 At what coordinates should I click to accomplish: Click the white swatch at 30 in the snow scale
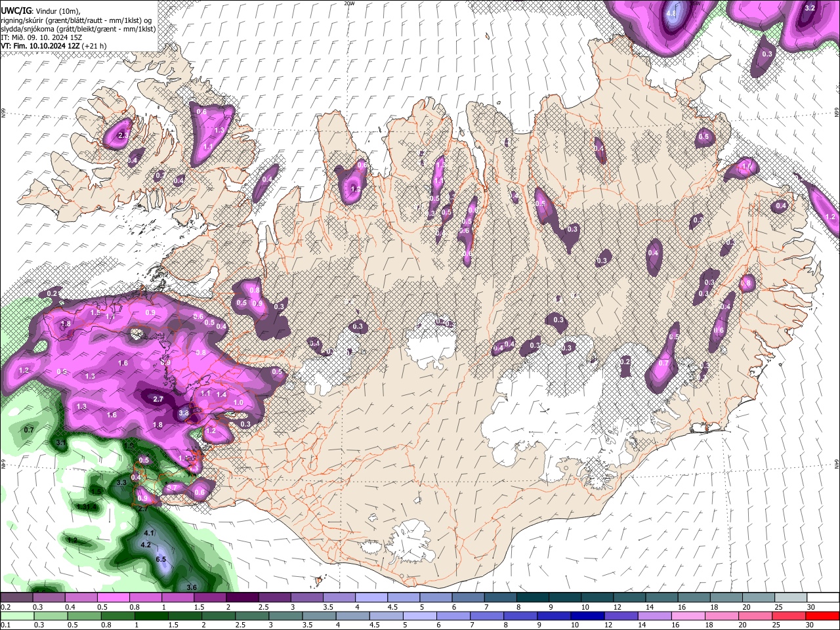pyautogui.click(x=822, y=598)
